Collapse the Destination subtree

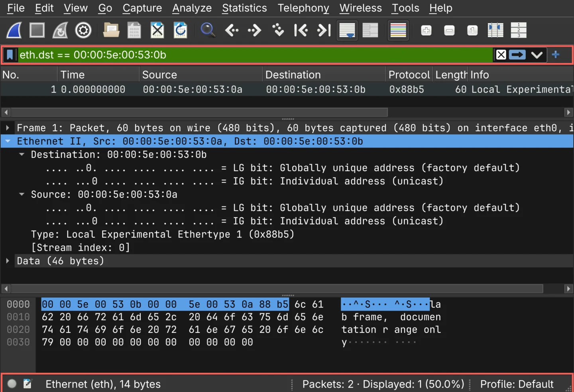tap(22, 154)
